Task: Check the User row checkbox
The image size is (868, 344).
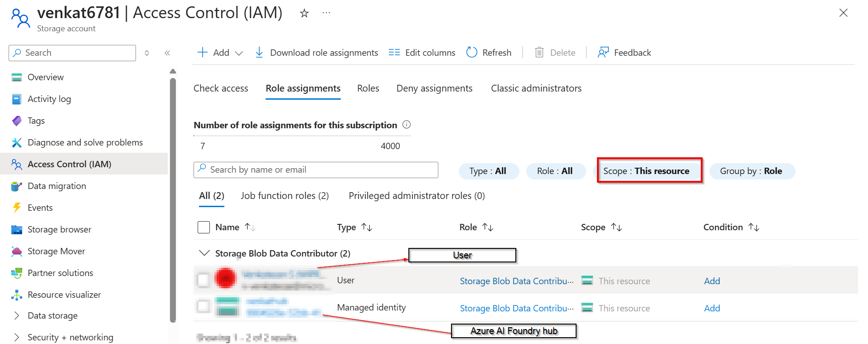Action: point(203,280)
